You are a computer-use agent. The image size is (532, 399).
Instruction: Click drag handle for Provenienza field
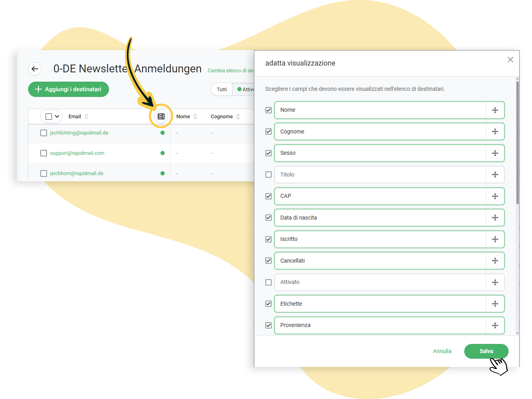(x=495, y=326)
